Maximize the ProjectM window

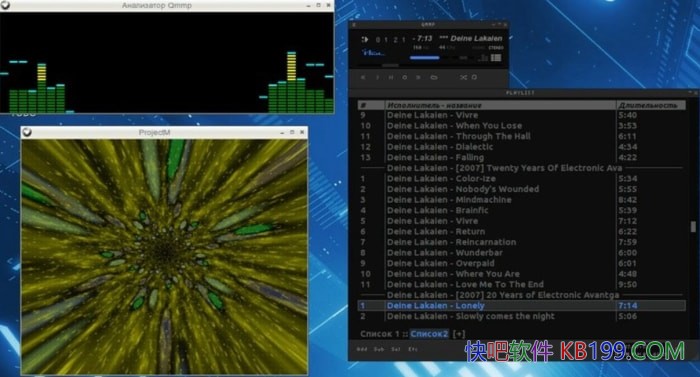click(x=292, y=132)
